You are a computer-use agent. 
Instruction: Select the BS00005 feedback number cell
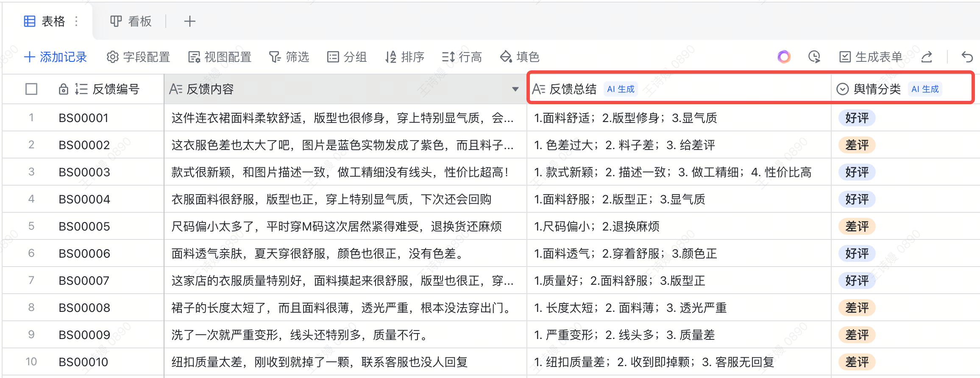tap(84, 226)
